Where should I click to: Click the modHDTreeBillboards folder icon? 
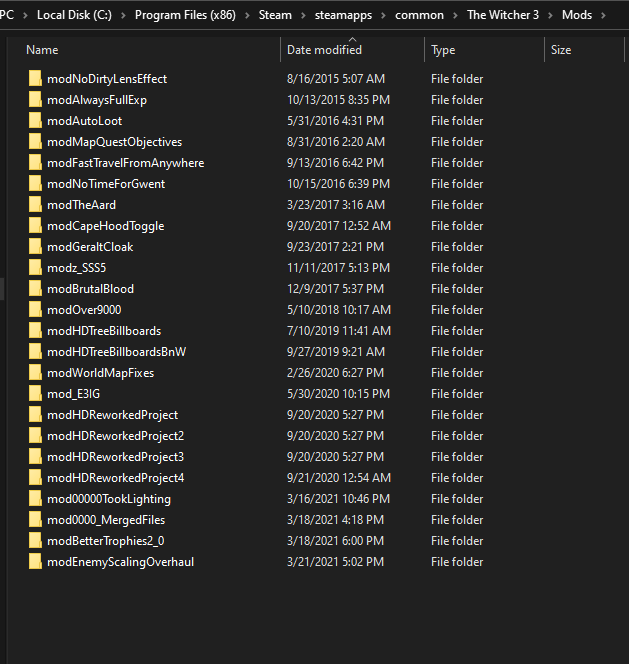tap(35, 331)
